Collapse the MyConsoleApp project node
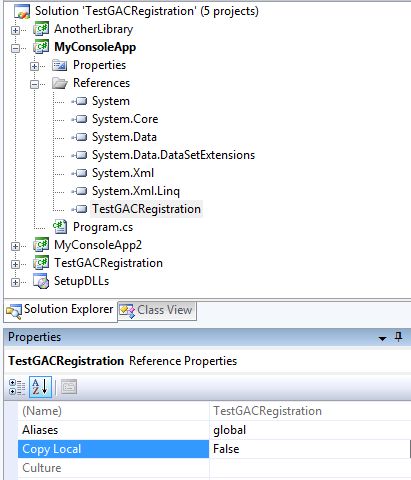Image resolution: width=411 pixels, height=480 pixels. [x=15, y=48]
